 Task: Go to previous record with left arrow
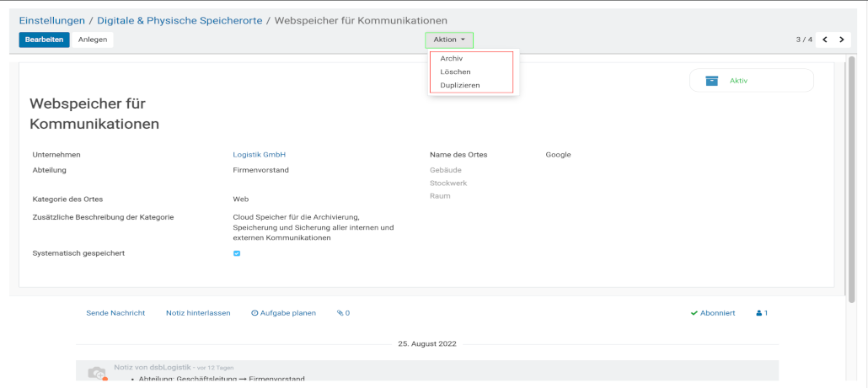[x=825, y=40]
